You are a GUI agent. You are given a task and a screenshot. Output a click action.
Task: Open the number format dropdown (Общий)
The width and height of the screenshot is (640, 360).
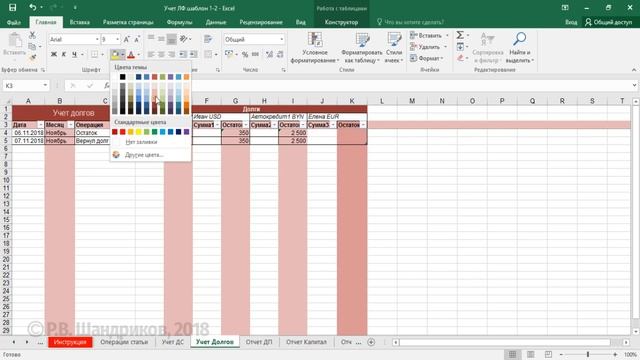(x=282, y=39)
